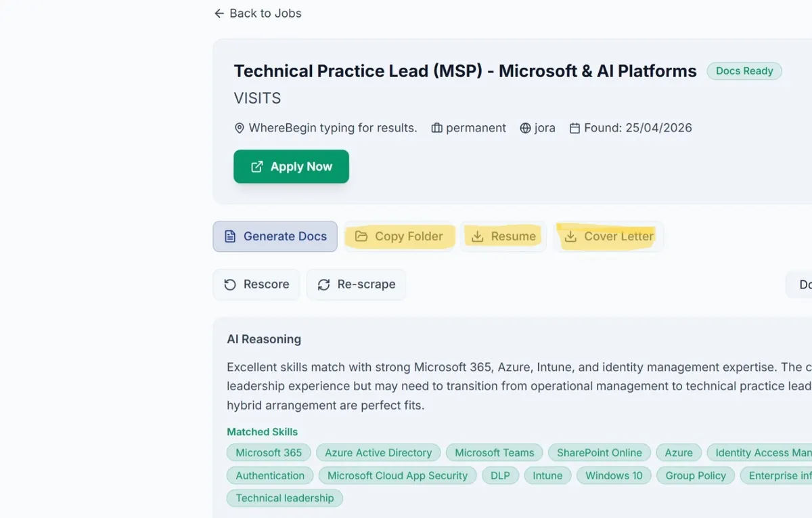
Task: Click the VISITS company name
Action: (257, 98)
